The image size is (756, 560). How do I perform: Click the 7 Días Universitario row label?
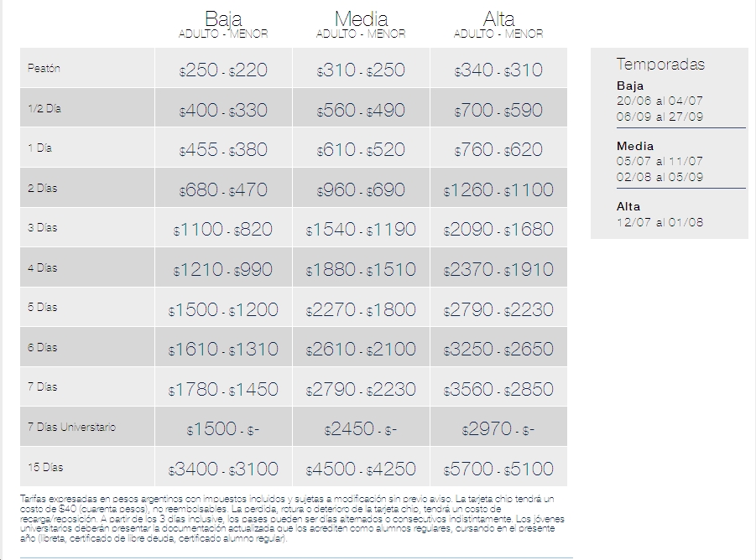[71, 428]
